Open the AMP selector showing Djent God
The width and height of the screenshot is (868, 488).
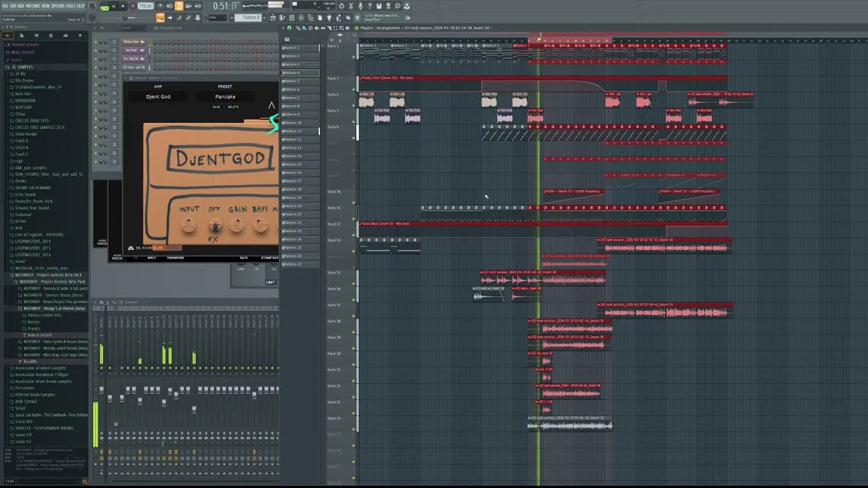tap(158, 97)
